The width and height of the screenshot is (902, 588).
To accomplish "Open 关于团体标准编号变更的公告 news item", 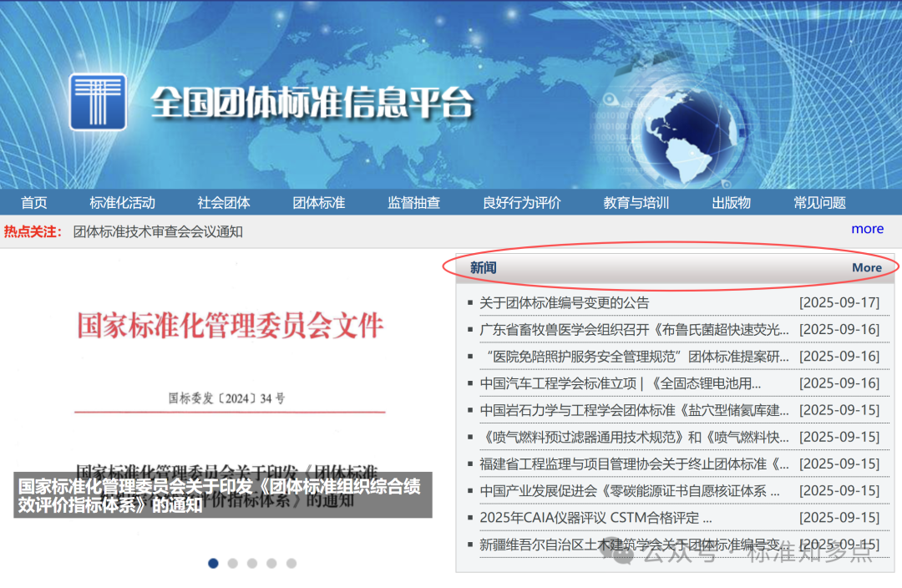I will click(565, 302).
